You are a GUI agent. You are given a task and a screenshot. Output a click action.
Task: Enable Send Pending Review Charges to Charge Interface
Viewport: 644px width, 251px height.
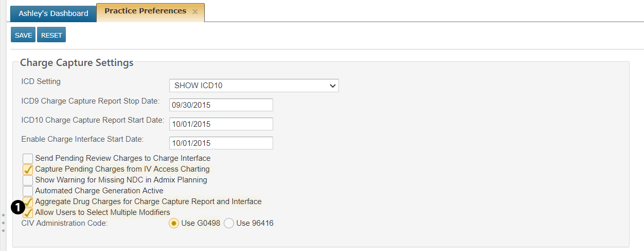point(28,158)
